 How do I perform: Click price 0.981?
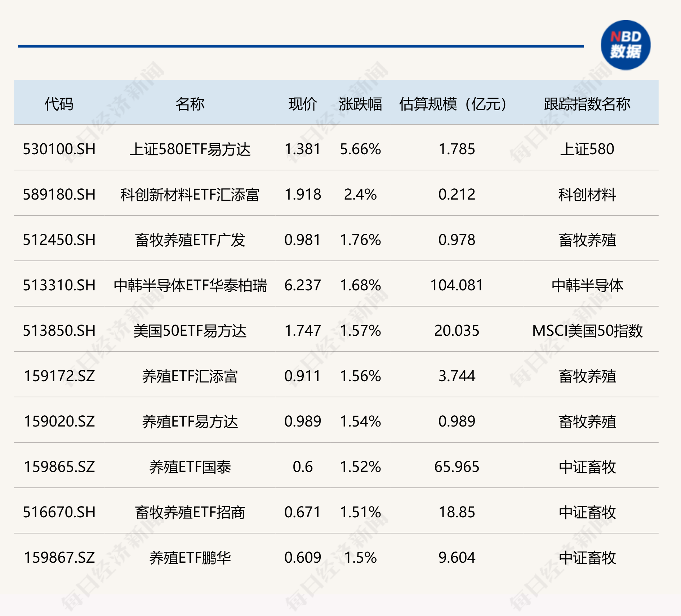[303, 240]
